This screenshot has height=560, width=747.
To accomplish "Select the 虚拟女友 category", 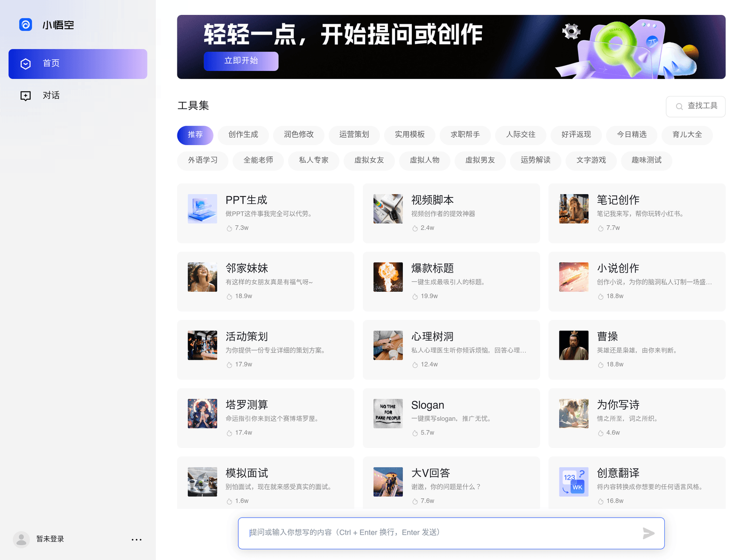I will coord(369,161).
